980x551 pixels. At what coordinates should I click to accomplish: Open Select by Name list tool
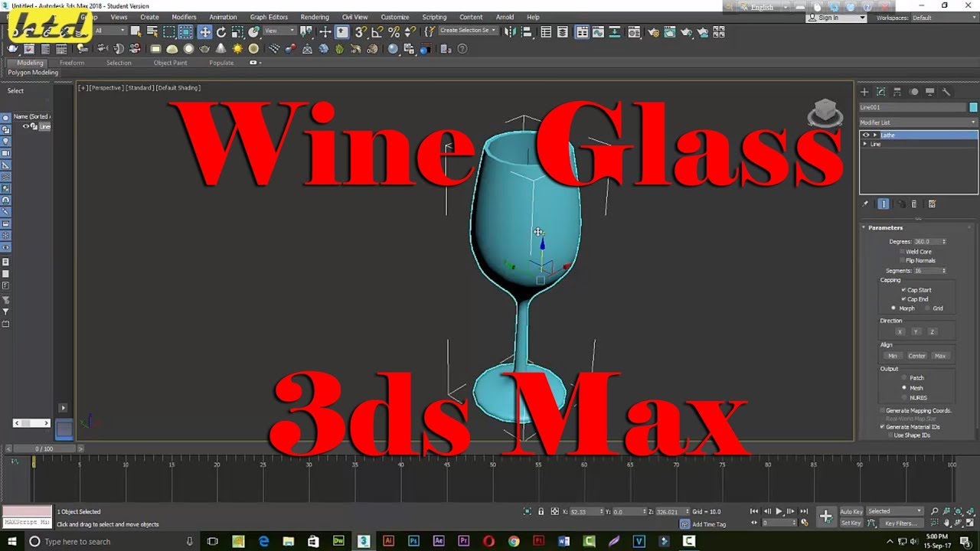pos(152,31)
